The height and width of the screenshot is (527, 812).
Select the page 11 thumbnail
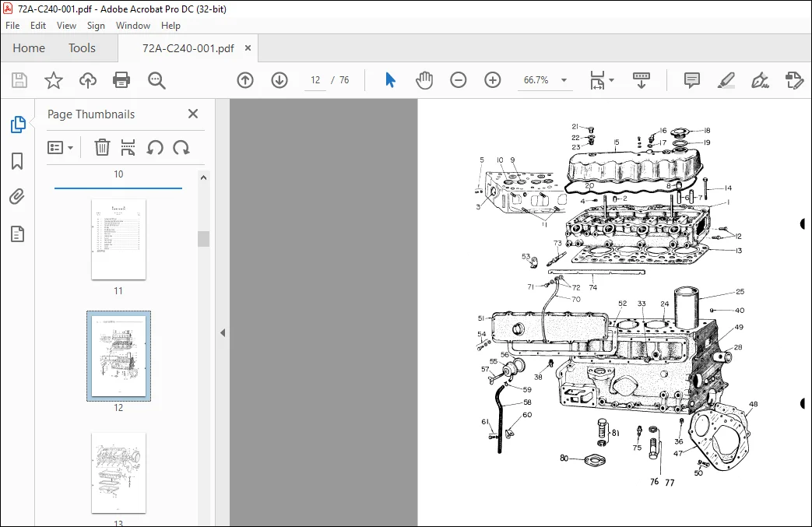tap(118, 239)
